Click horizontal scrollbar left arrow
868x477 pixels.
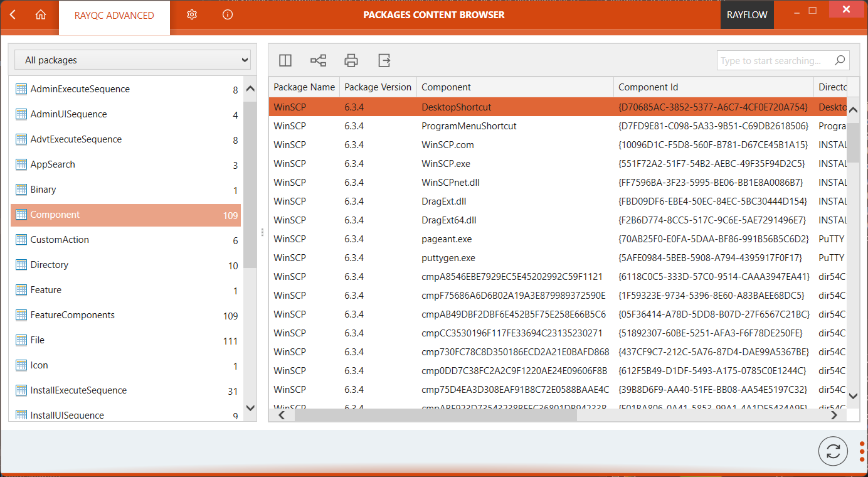coord(282,415)
